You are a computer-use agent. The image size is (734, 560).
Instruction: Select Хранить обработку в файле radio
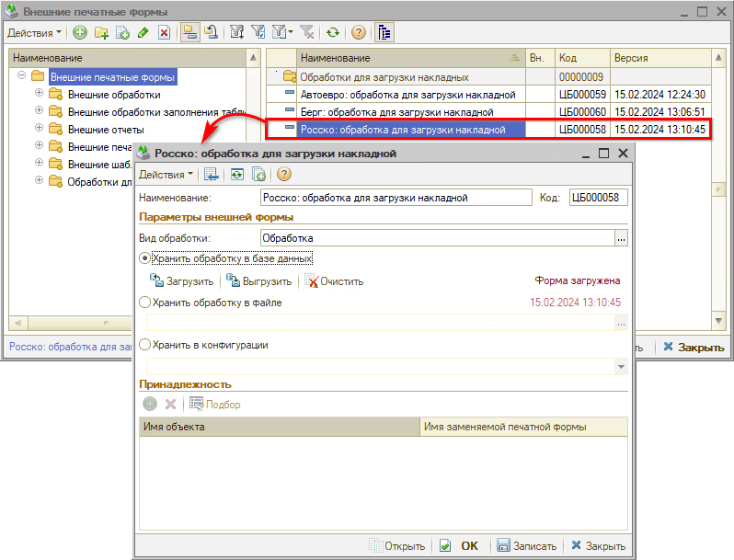[x=144, y=303]
